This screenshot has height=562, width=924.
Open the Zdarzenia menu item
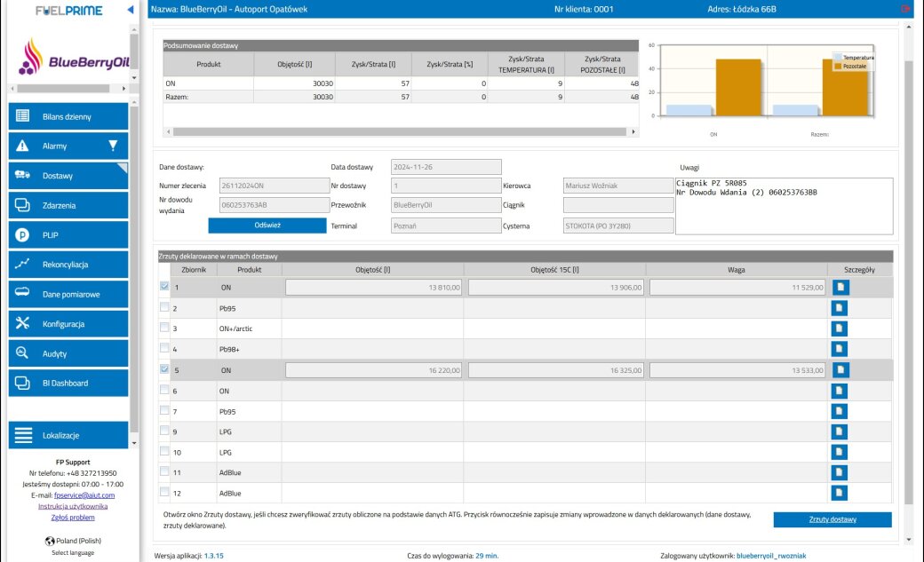tap(68, 205)
